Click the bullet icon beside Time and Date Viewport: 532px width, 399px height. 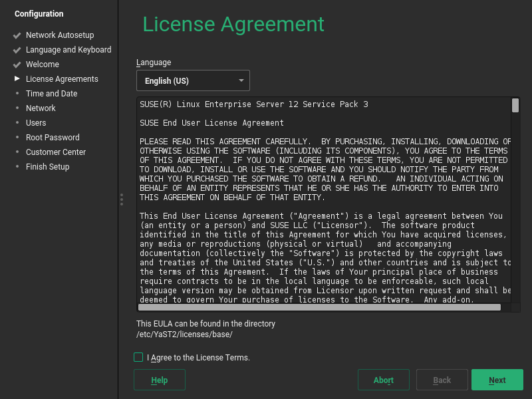(x=16, y=94)
